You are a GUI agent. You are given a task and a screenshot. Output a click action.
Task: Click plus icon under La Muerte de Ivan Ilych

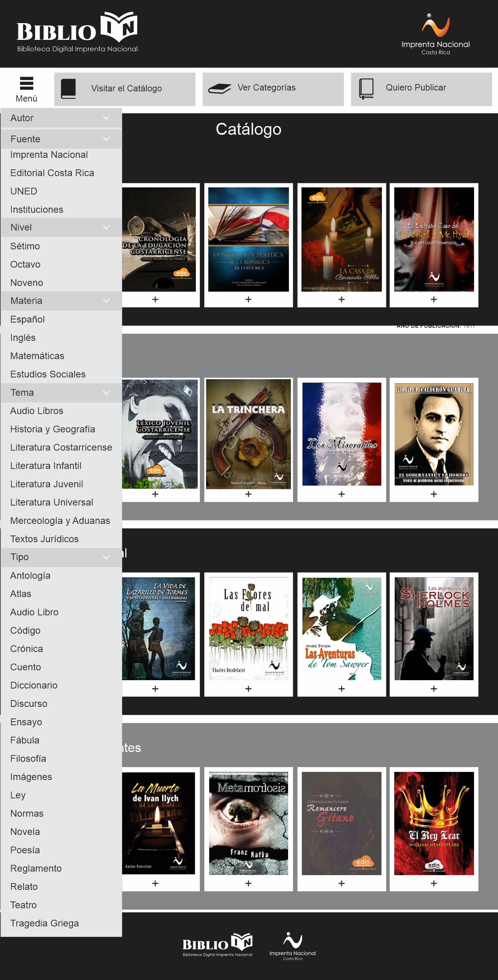point(155,883)
